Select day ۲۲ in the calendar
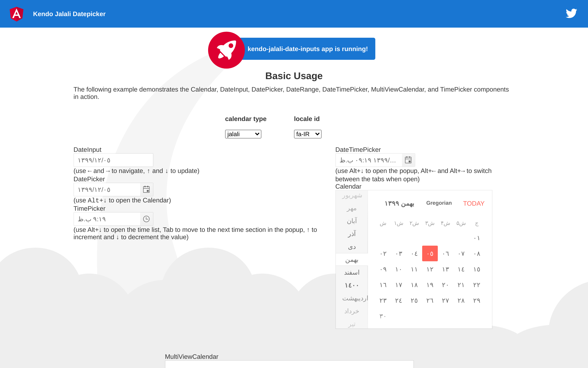 pos(477,285)
